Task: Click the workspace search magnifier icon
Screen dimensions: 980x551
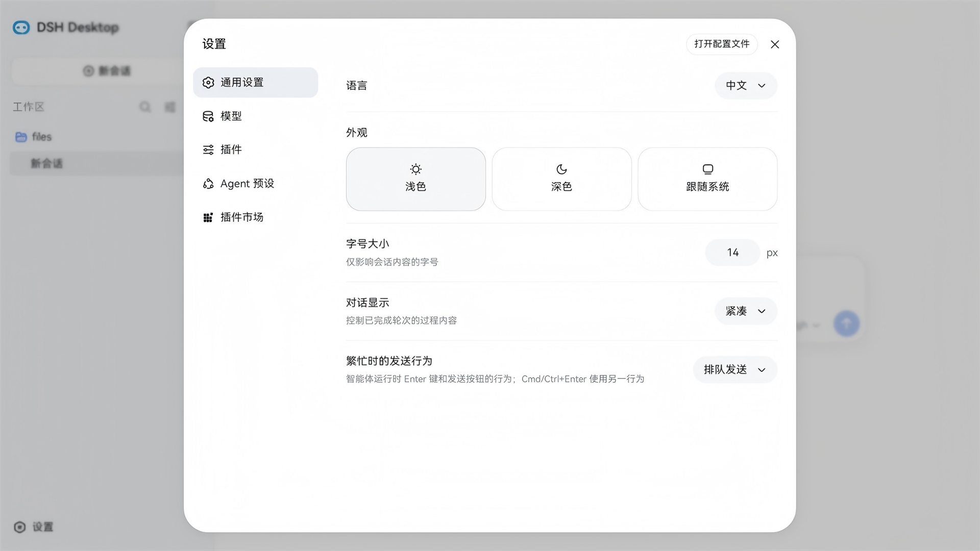Action: [145, 107]
